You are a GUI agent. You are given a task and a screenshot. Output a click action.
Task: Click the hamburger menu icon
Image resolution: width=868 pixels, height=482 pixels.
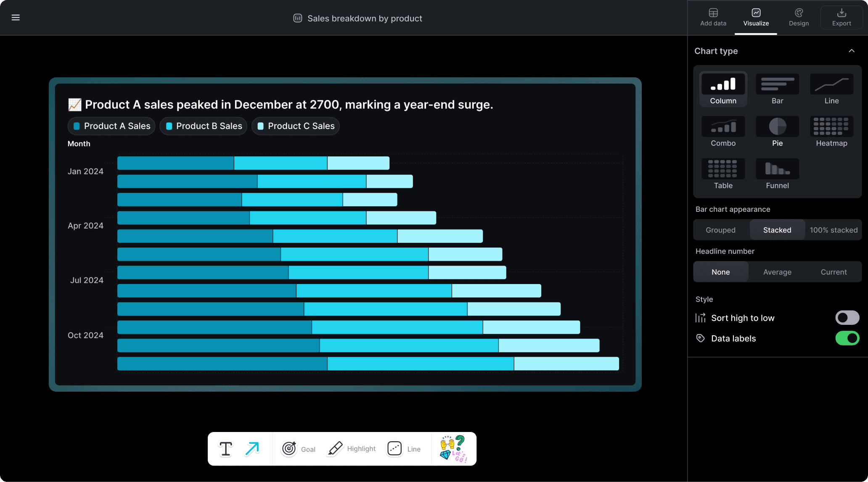16,18
